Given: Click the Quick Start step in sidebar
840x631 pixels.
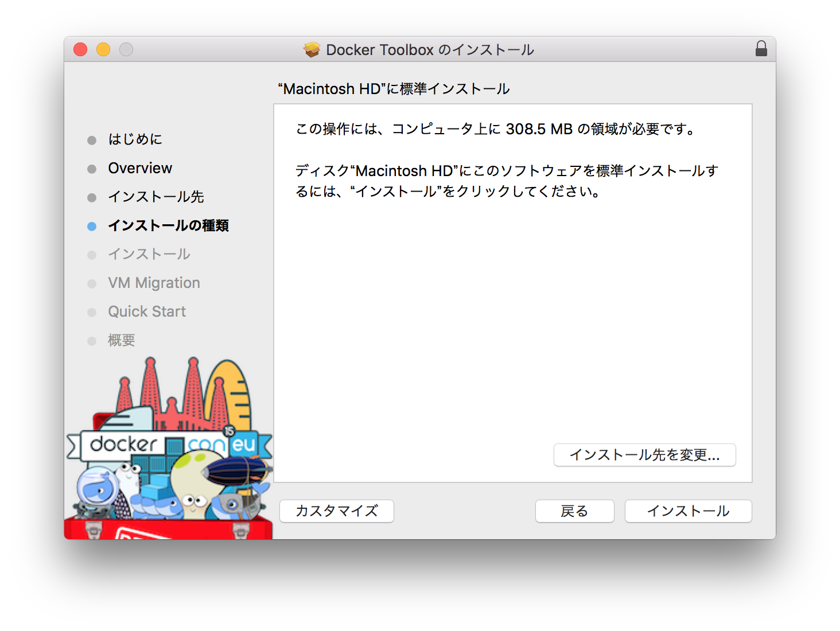Looking at the screenshot, I should 147,311.
